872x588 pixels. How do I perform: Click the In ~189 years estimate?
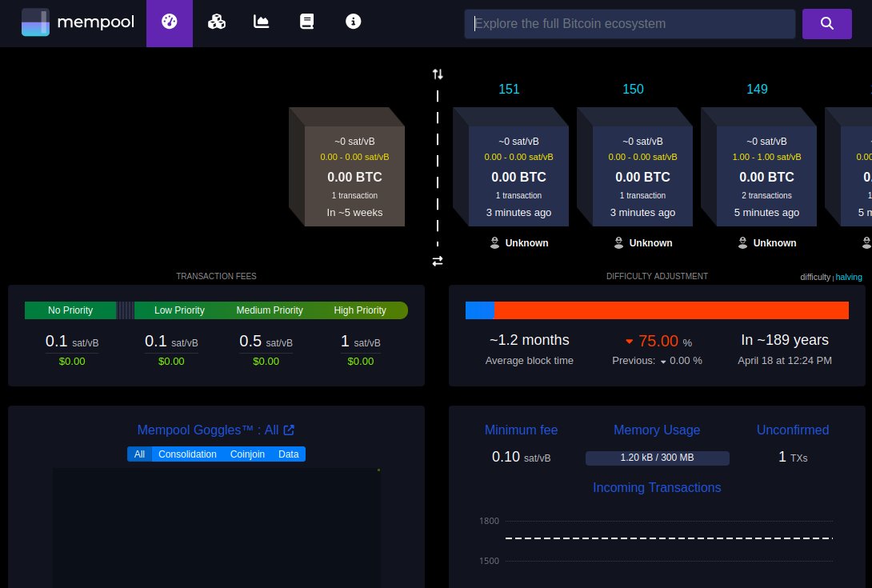pos(785,340)
